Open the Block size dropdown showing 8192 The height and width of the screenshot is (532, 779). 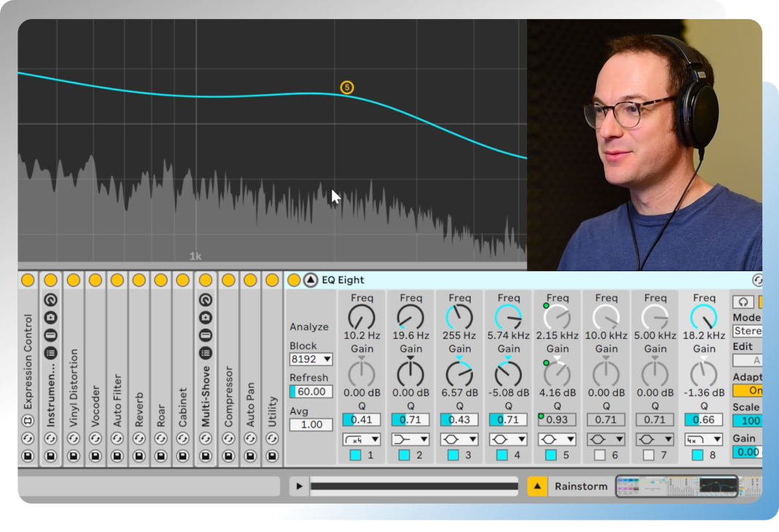pyautogui.click(x=311, y=360)
